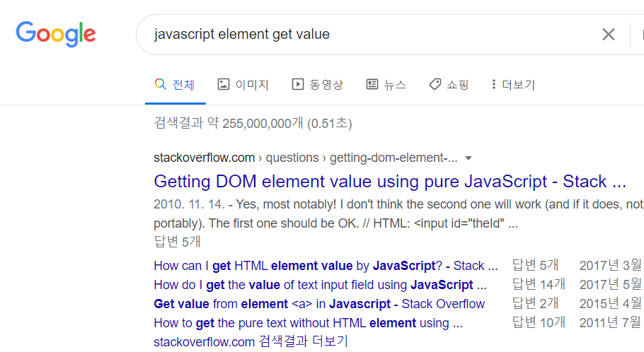Click the '2011년 7월' date text
This screenshot has width=644, height=352.
pos(610,323)
